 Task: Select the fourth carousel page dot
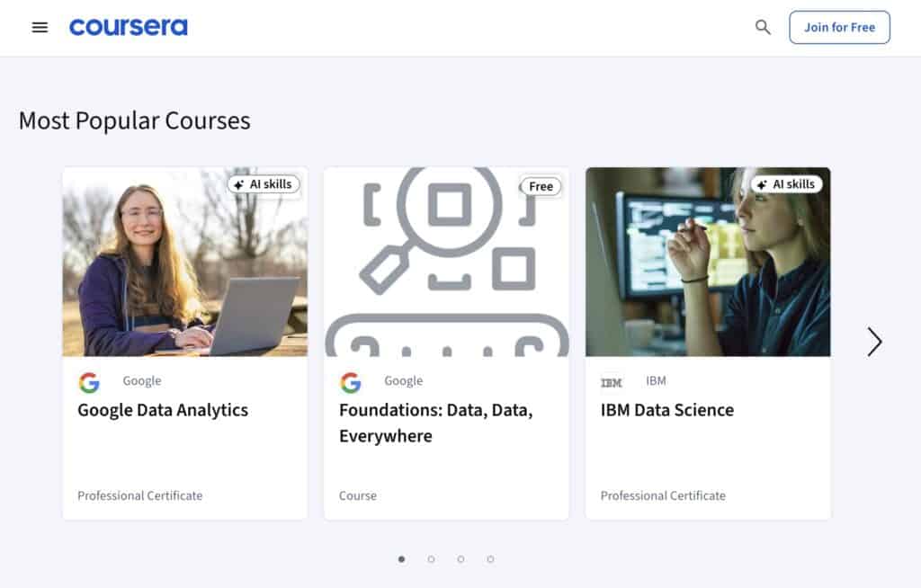pyautogui.click(x=490, y=559)
